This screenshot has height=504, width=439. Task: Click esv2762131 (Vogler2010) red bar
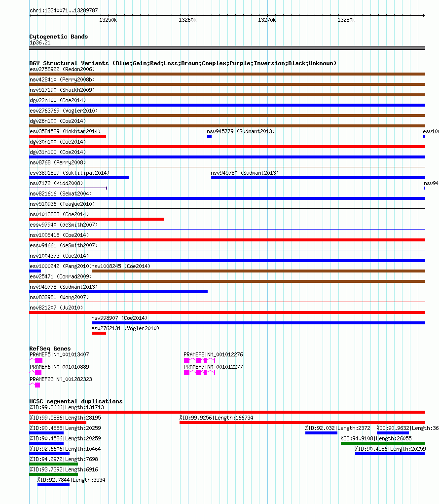(x=99, y=333)
